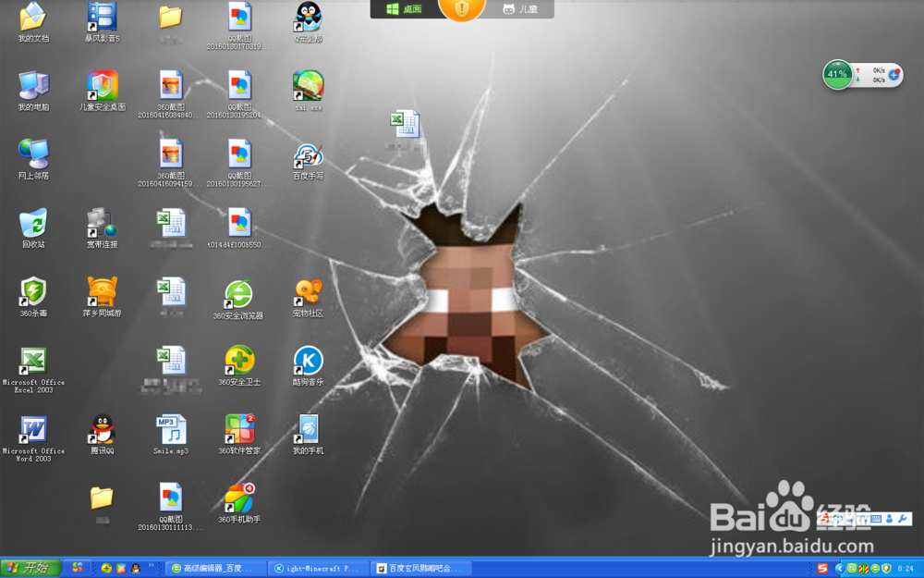The width and height of the screenshot is (924, 578).
Task: Open Microsoft Office Excel 2003 shortcut
Action: click(x=33, y=370)
